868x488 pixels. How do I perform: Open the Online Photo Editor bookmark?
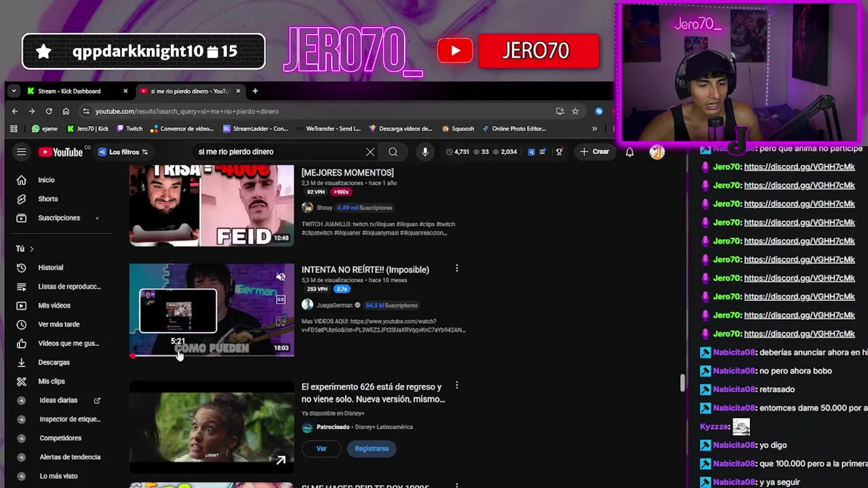(x=514, y=129)
